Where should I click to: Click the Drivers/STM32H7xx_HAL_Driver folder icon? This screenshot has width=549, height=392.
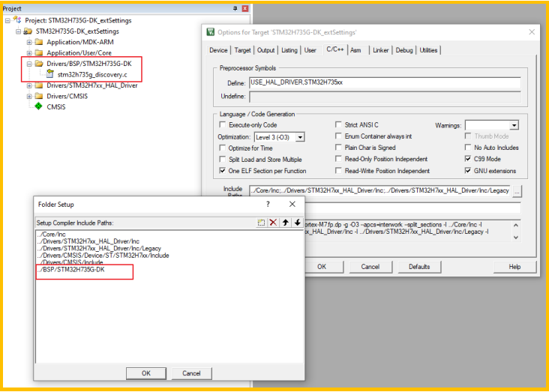point(38,85)
